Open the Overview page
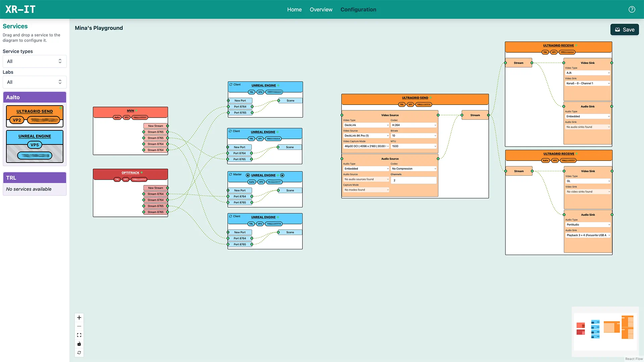This screenshot has width=644, height=362. click(321, 9)
